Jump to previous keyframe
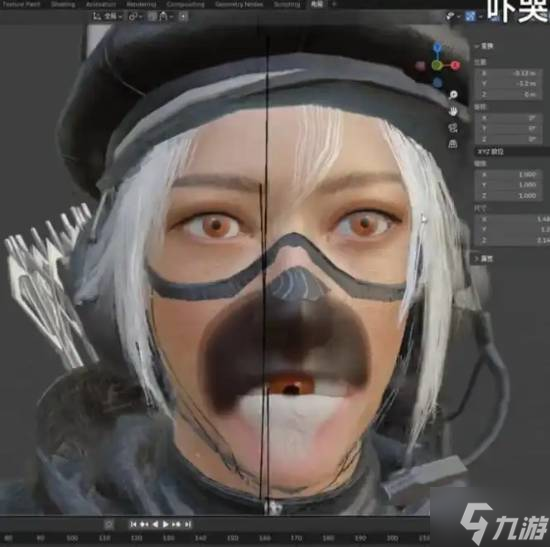Image resolution: width=550 pixels, height=547 pixels. tap(144, 525)
